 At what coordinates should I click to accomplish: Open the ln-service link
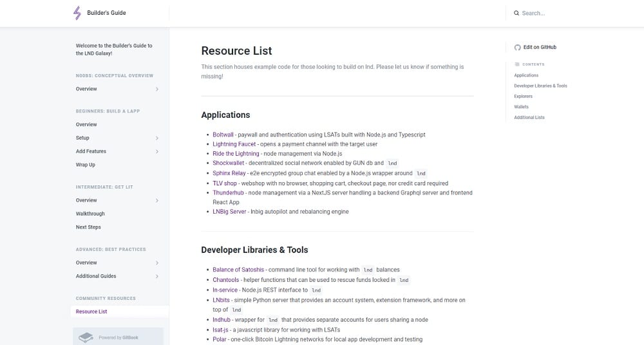225,290
